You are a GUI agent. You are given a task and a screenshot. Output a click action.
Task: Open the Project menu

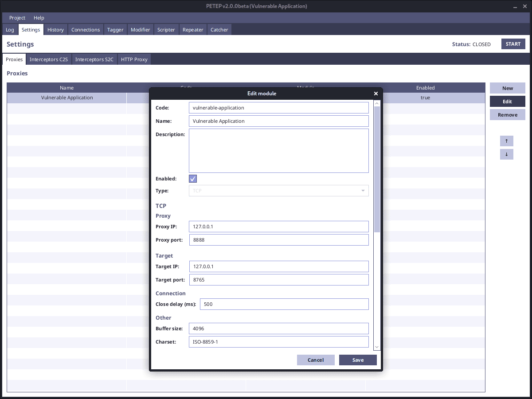pyautogui.click(x=17, y=18)
